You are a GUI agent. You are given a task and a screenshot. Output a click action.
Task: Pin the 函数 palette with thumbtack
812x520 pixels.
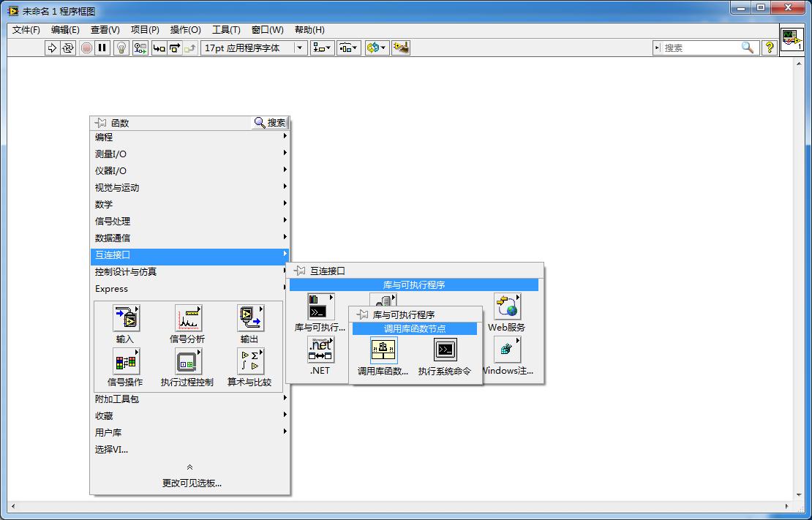point(101,123)
